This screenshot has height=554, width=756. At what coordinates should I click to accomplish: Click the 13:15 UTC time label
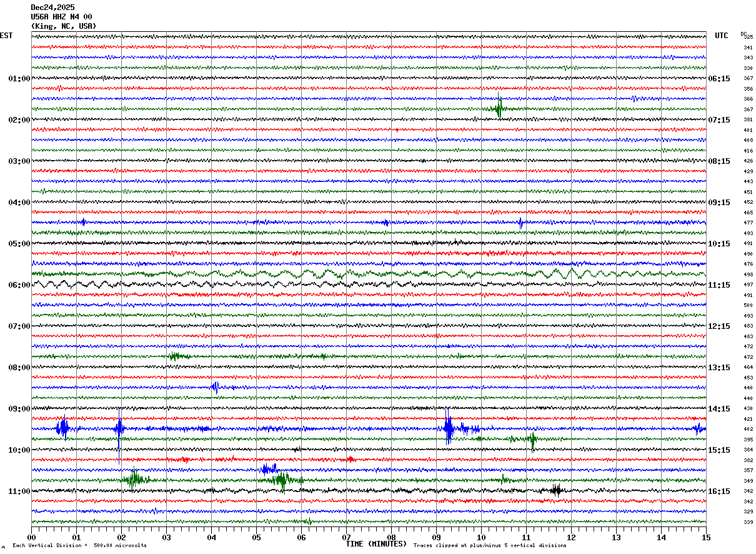pyautogui.click(x=719, y=368)
